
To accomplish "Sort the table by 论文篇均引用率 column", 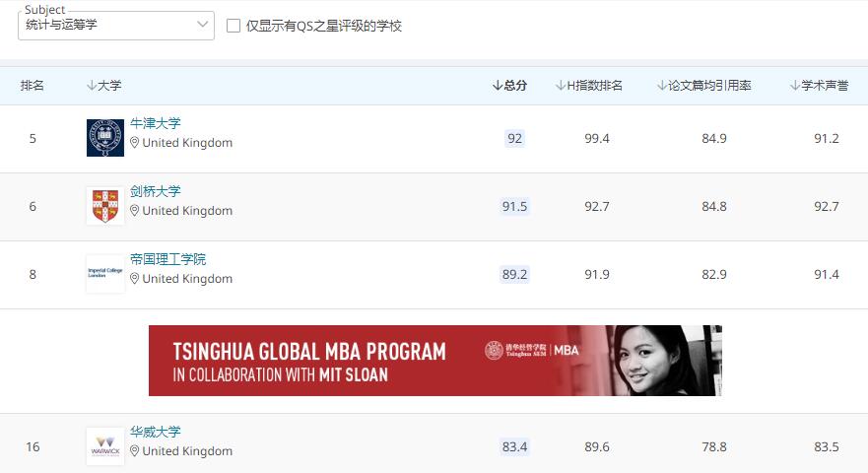I will (704, 86).
